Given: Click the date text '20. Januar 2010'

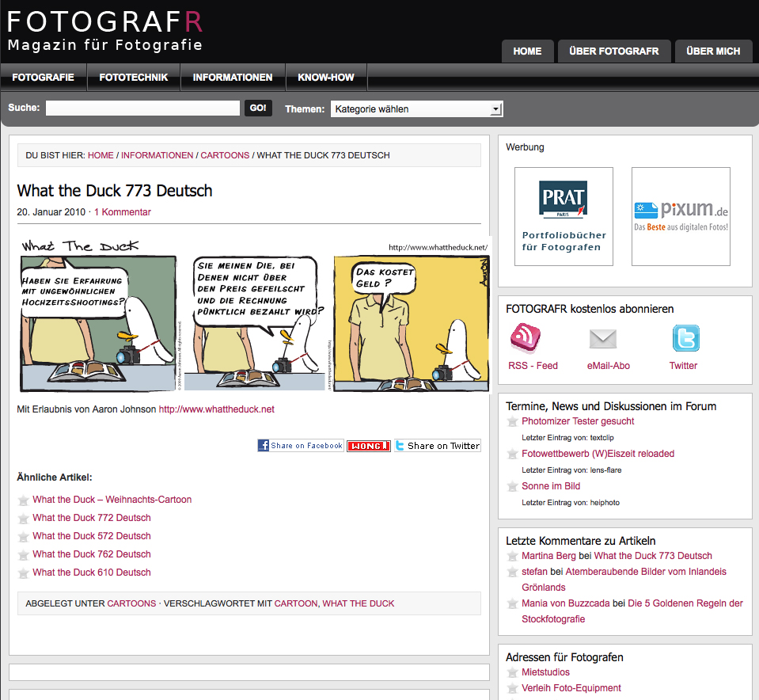Looking at the screenshot, I should point(51,212).
